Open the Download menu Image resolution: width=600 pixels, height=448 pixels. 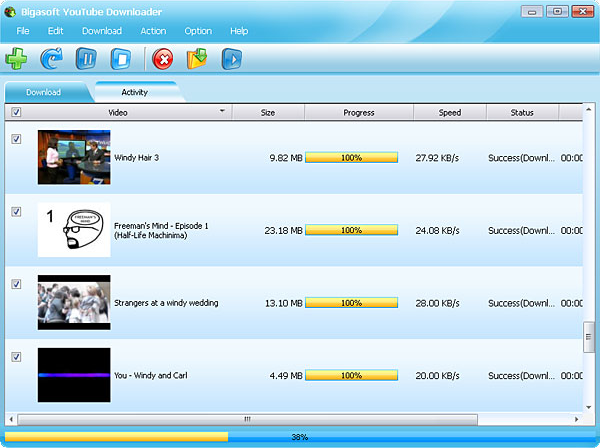pos(102,31)
